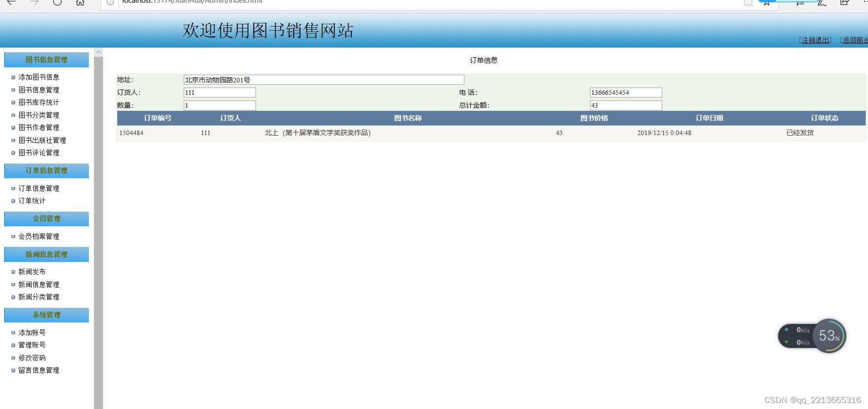This screenshot has height=409, width=868.
Task: Open 管理账号 sidebar link
Action: (x=32, y=345)
